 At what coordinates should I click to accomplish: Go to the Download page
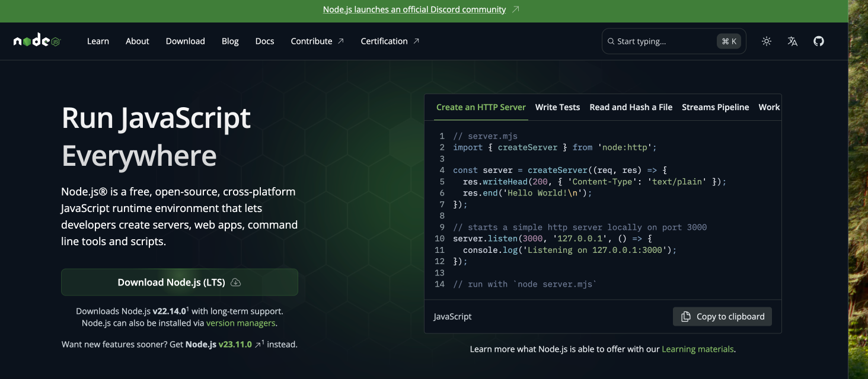[186, 41]
